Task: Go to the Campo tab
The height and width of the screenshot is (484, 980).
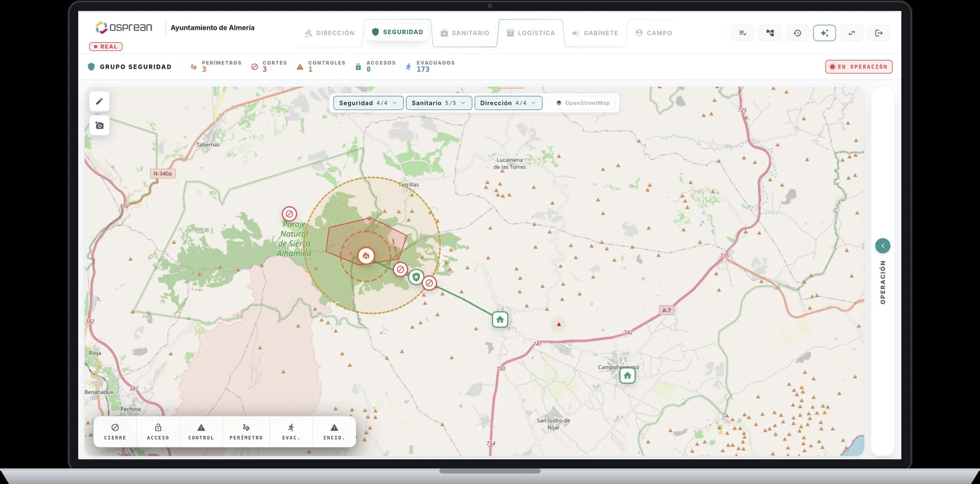Action: point(654,33)
